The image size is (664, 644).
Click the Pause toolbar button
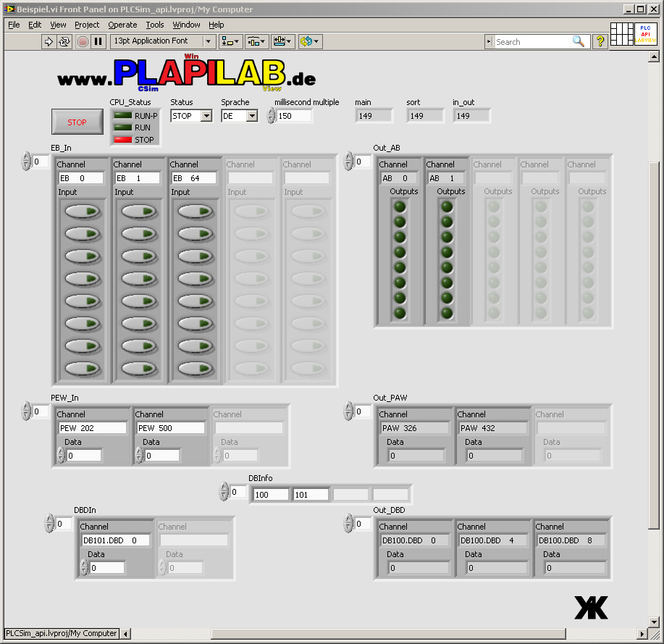(x=98, y=41)
